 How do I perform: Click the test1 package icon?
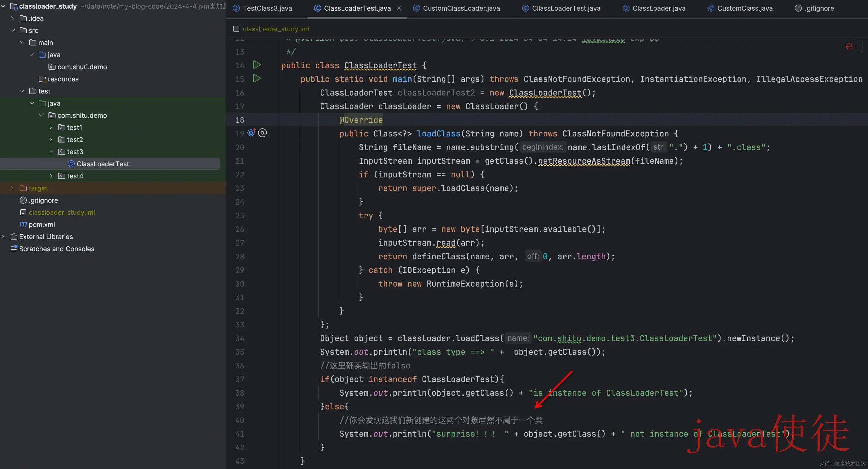click(62, 128)
